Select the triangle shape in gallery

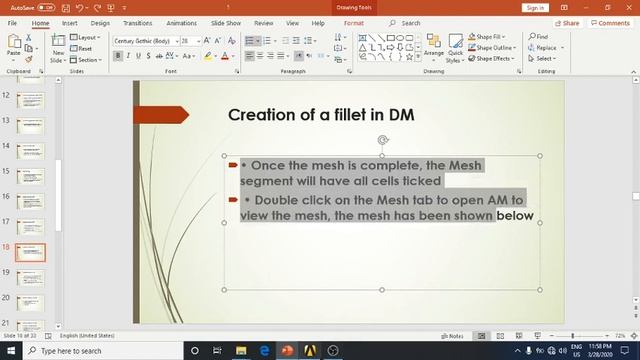click(362, 48)
